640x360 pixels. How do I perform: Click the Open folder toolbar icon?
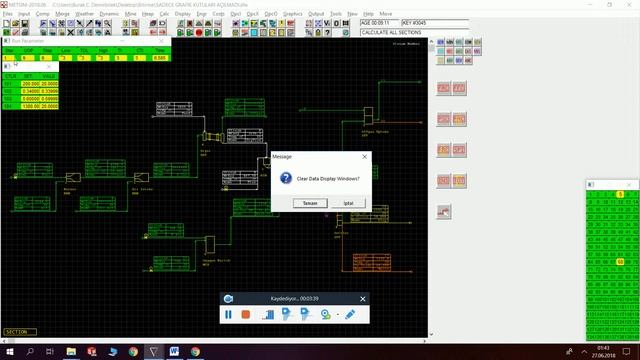[16, 23]
